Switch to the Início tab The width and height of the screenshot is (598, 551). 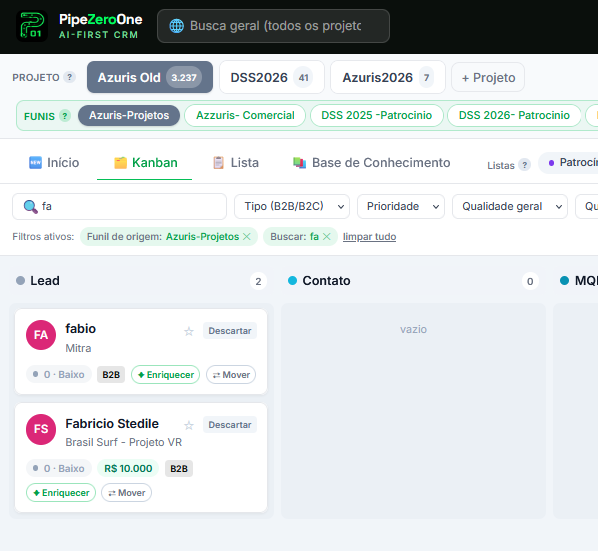pos(54,163)
